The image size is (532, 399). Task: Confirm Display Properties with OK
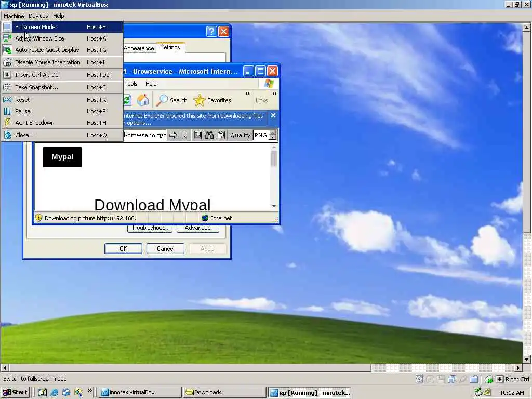123,249
